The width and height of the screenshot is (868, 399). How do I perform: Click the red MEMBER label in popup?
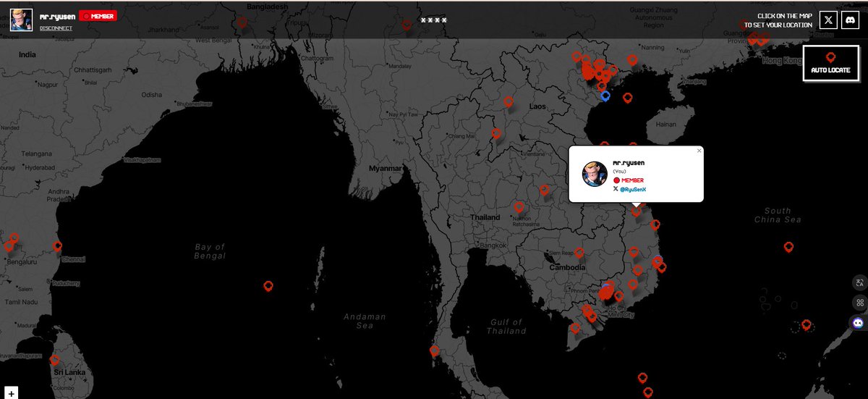(x=632, y=180)
